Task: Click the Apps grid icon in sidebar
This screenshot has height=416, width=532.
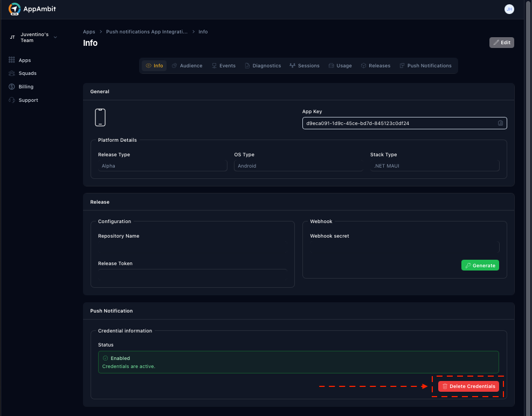Action: click(x=12, y=60)
